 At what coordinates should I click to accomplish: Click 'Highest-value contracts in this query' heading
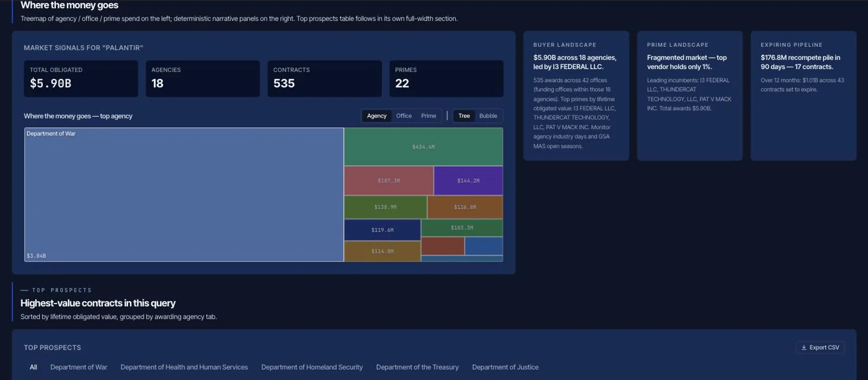(x=98, y=303)
